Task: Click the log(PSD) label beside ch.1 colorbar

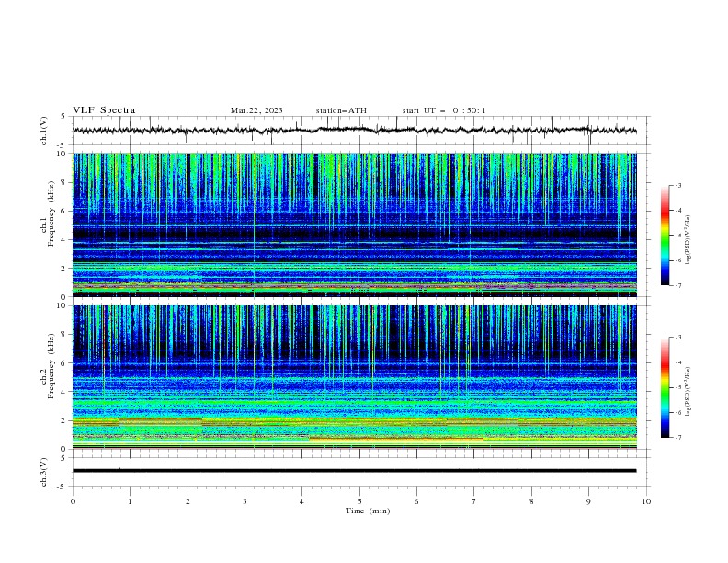Action: 688,240
